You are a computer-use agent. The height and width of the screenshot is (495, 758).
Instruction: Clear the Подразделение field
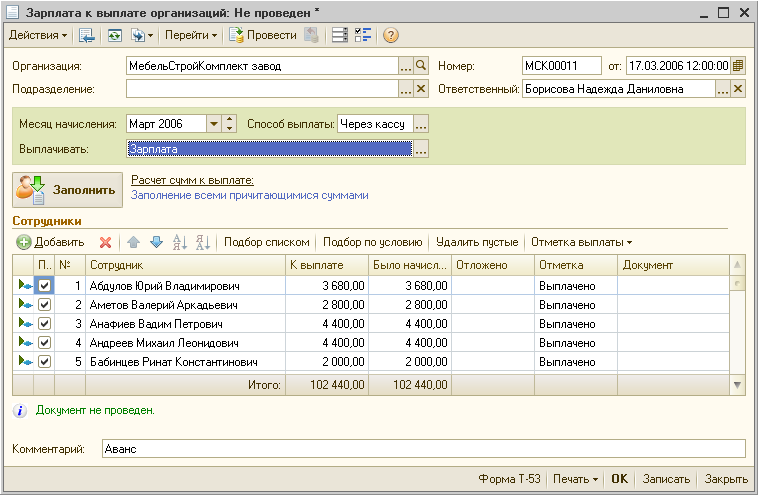pos(421,89)
